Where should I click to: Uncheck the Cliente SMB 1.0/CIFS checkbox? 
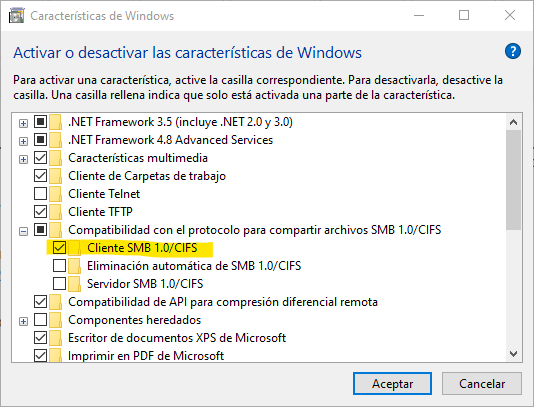[59, 248]
